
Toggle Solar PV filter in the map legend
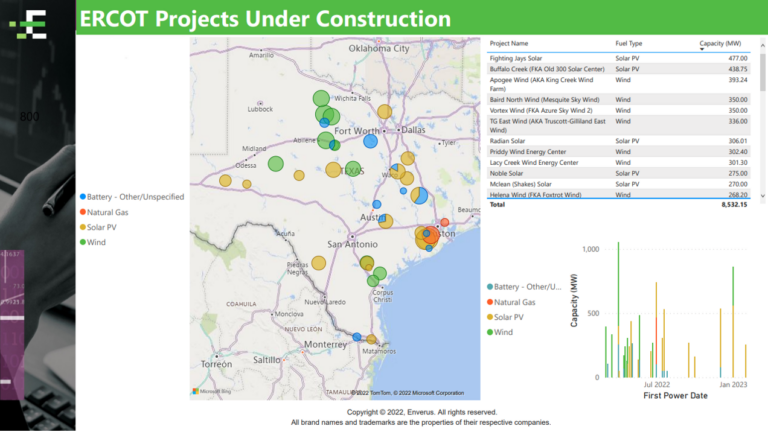pos(103,227)
